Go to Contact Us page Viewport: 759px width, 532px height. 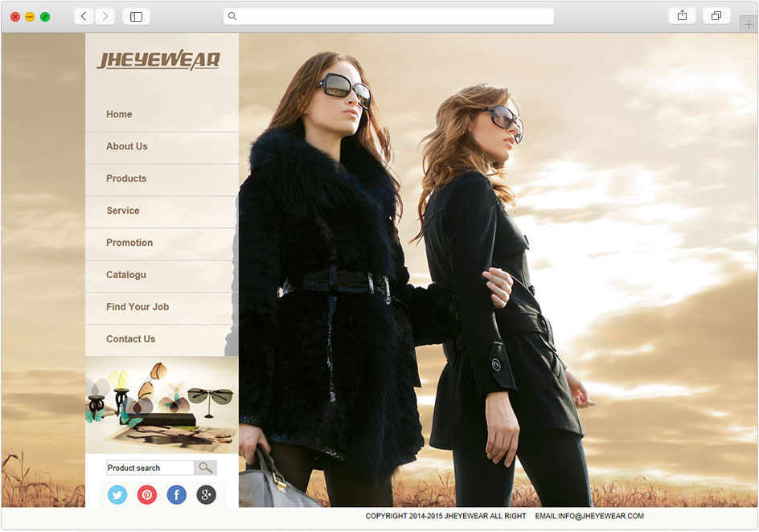130,339
